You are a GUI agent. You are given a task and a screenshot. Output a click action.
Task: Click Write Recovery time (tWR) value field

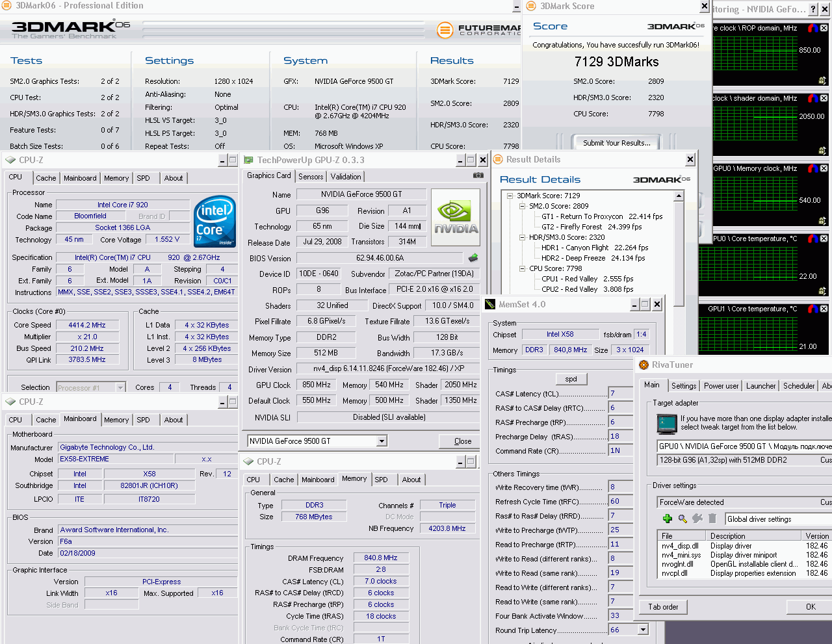[x=620, y=487]
